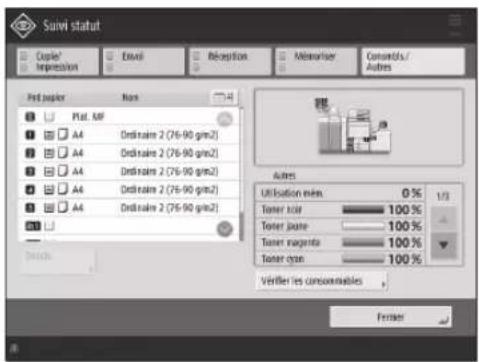Open the Réception tab

[x=230, y=61]
